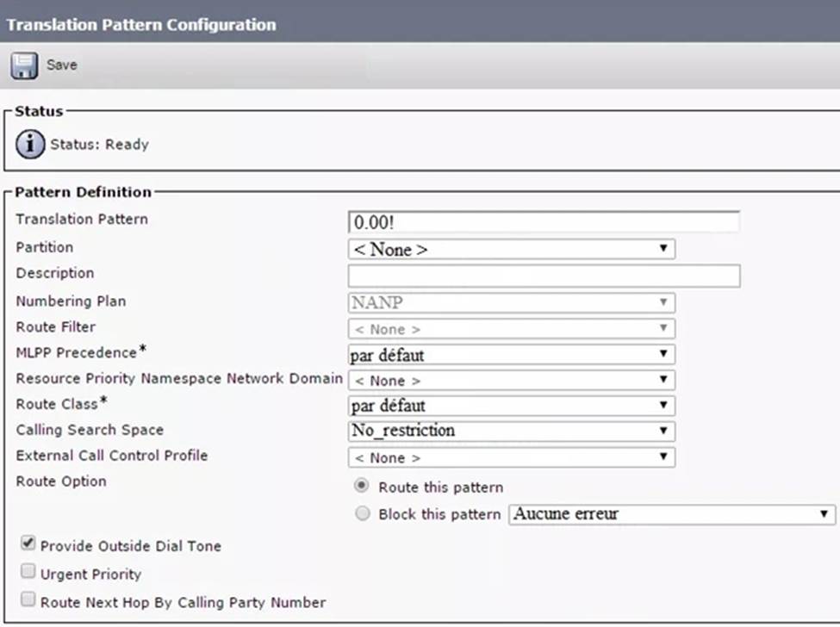Expand the External Call Control Profile dropdown
This screenshot has width=840, height=627.
511,457
